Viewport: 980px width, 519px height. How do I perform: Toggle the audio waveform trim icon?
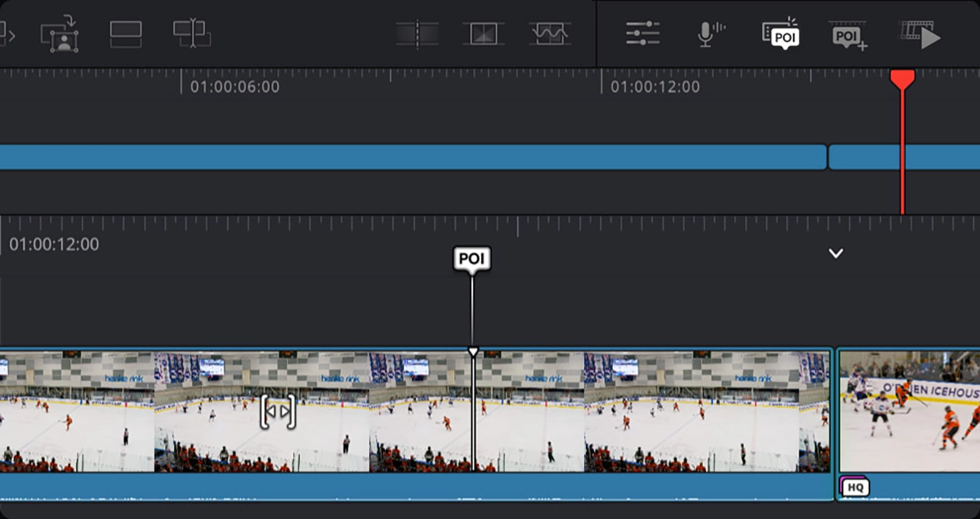(549, 34)
